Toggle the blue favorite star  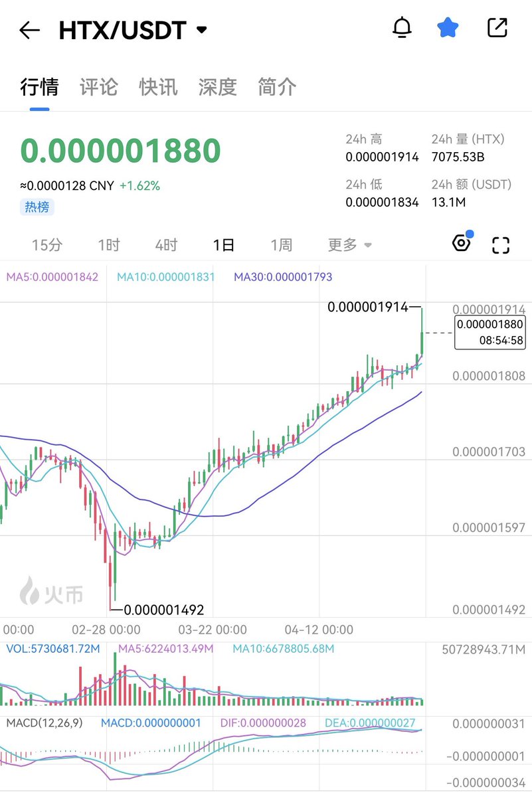448,28
